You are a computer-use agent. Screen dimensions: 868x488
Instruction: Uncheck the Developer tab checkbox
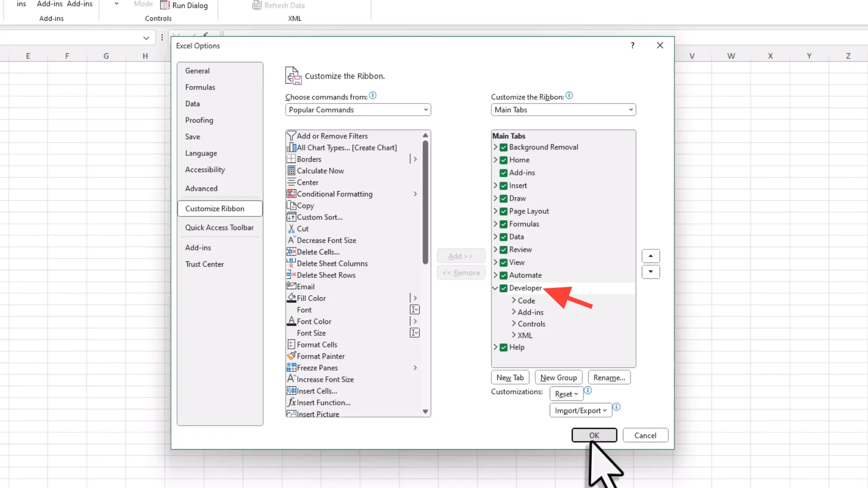coord(504,288)
